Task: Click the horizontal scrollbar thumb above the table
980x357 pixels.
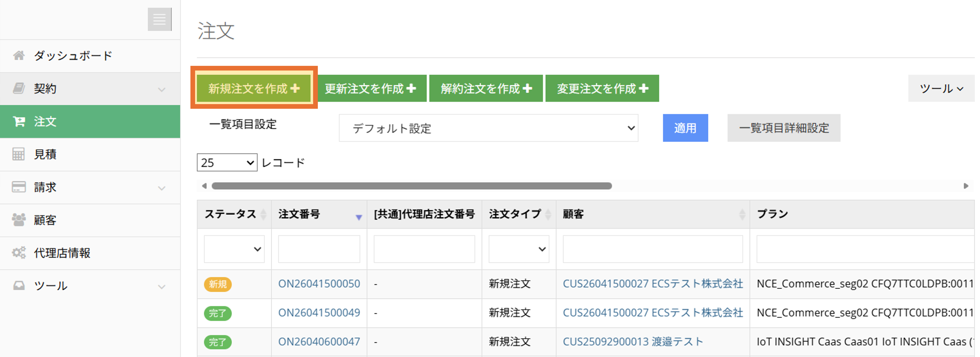Action: coord(412,186)
